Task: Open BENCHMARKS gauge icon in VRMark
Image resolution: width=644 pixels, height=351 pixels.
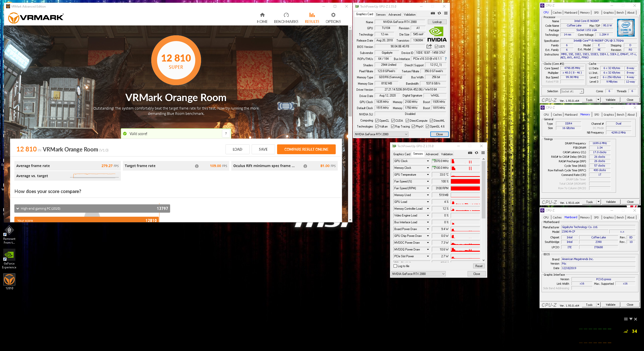Action: click(286, 15)
